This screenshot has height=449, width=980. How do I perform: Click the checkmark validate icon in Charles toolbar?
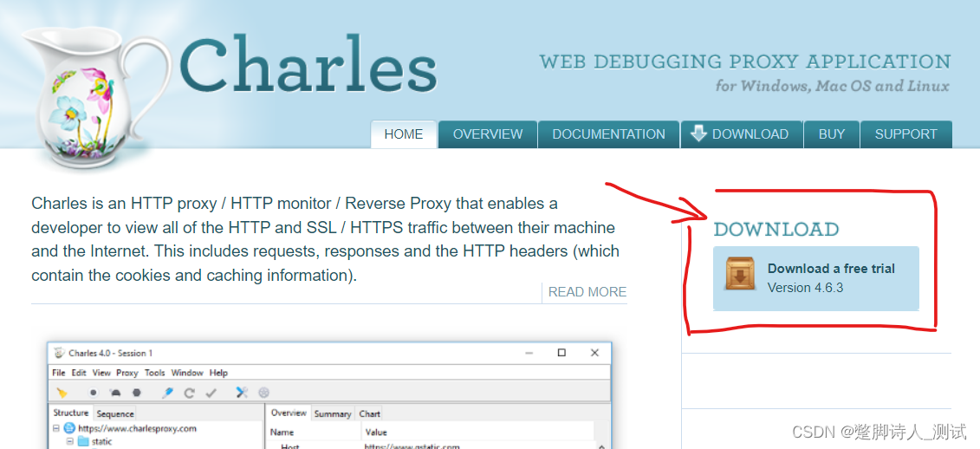(x=211, y=393)
